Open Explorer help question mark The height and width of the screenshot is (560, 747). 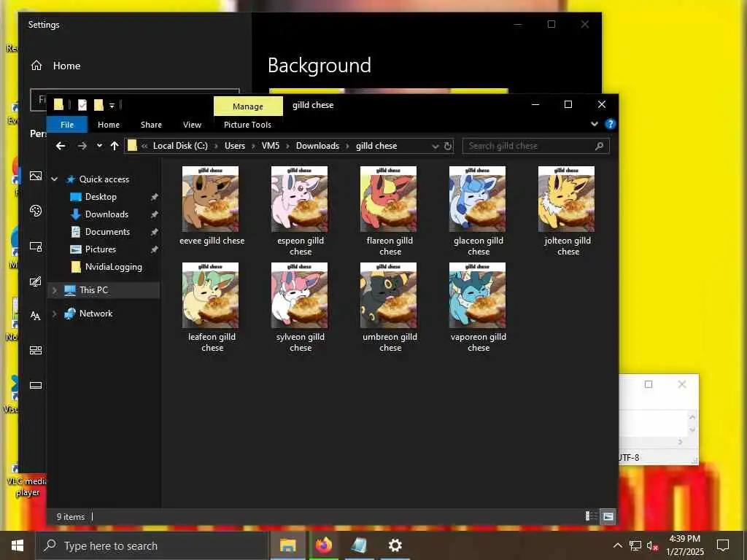(610, 124)
